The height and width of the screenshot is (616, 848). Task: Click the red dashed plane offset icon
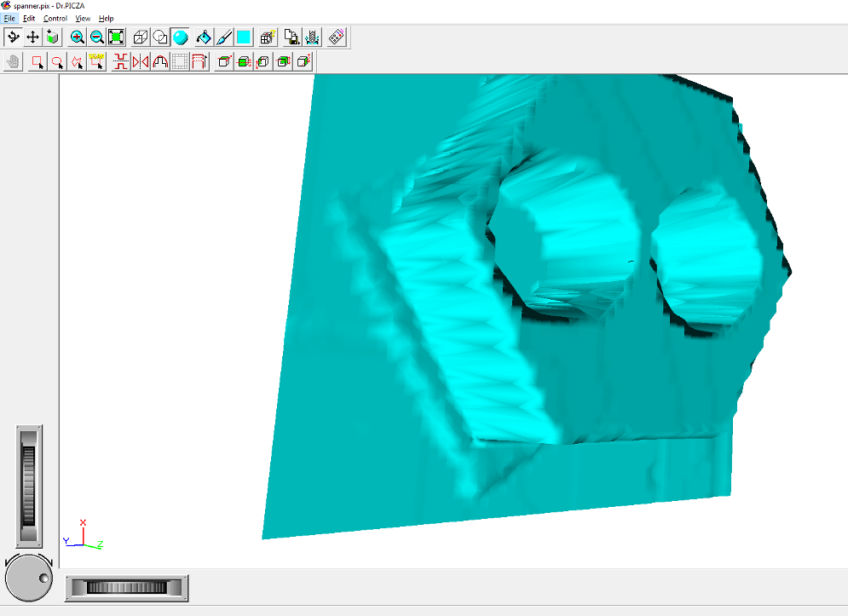click(x=199, y=61)
